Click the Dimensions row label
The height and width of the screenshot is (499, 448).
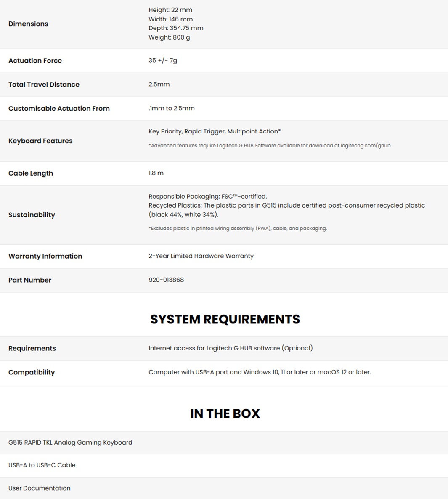pos(28,24)
